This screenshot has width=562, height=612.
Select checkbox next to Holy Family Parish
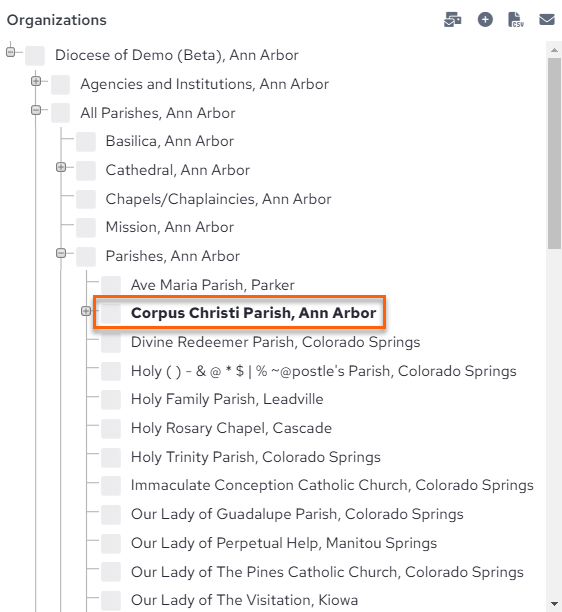click(x=111, y=400)
